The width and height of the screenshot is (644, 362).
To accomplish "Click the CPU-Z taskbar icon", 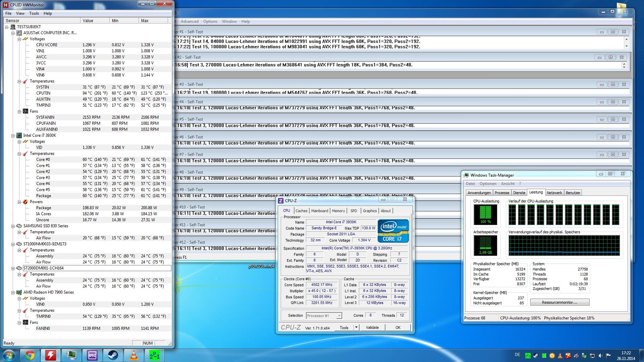I will click(92, 355).
